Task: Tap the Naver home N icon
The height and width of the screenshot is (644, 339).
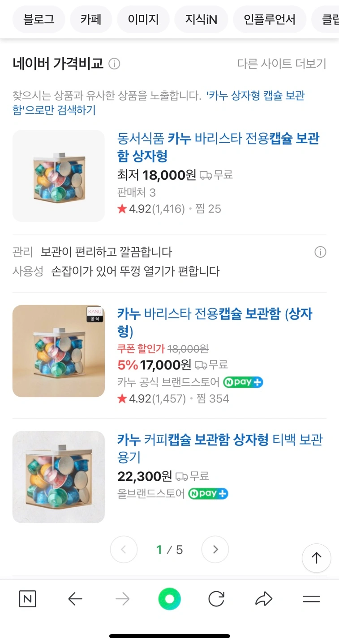Action: click(27, 599)
